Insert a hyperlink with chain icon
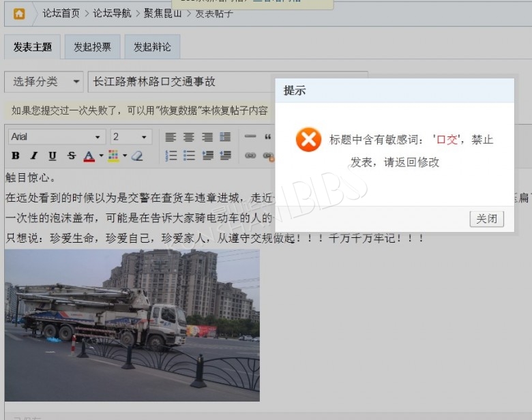532x420 pixels. (250, 156)
